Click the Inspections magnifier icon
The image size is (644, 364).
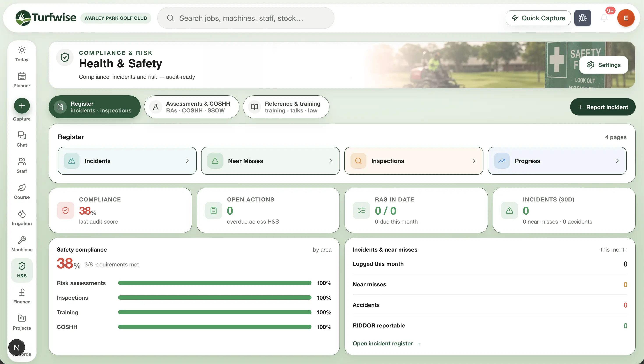358,161
